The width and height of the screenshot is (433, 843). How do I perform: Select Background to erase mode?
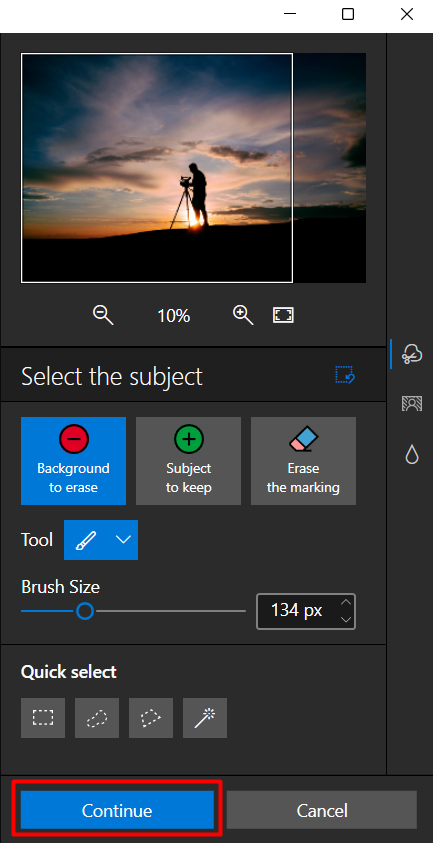coord(74,461)
